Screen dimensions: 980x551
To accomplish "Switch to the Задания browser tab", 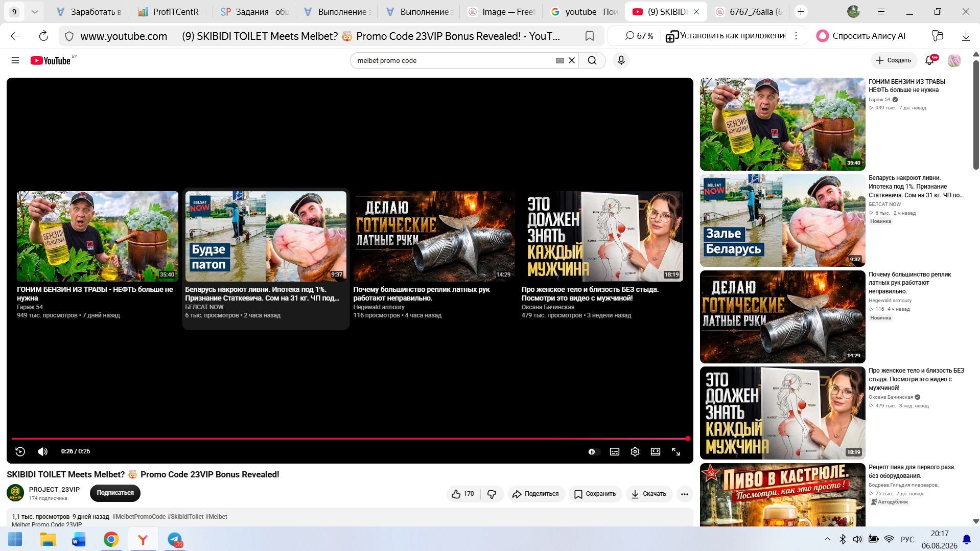I will tap(254, 12).
